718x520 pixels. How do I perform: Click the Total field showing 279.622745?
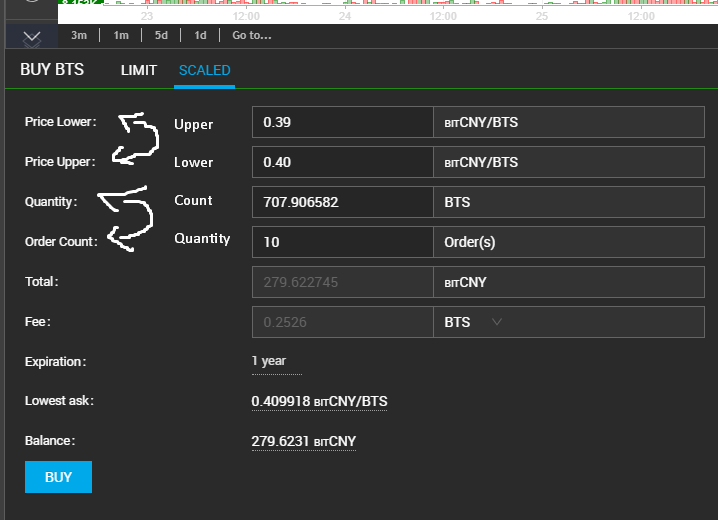[x=343, y=282]
